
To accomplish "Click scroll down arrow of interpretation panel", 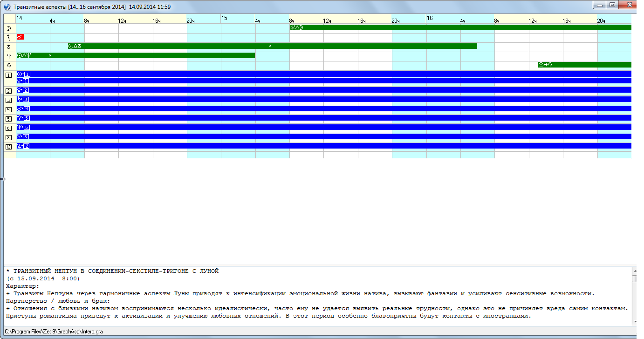I will click(634, 322).
